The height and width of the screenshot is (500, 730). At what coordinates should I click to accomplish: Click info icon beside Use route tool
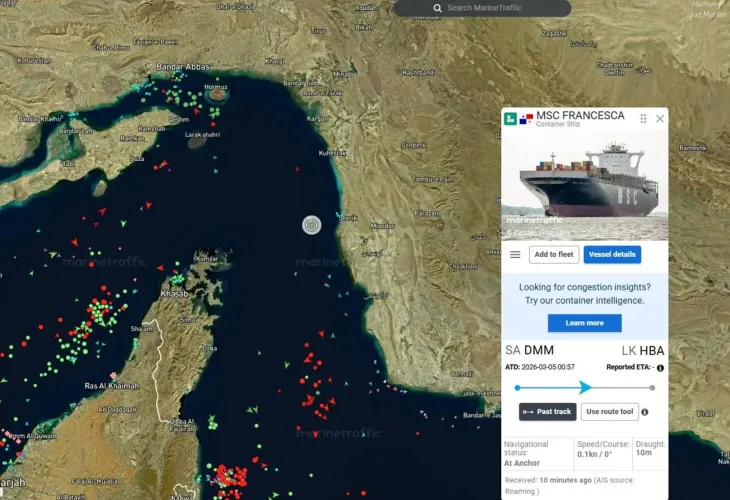pyautogui.click(x=644, y=412)
